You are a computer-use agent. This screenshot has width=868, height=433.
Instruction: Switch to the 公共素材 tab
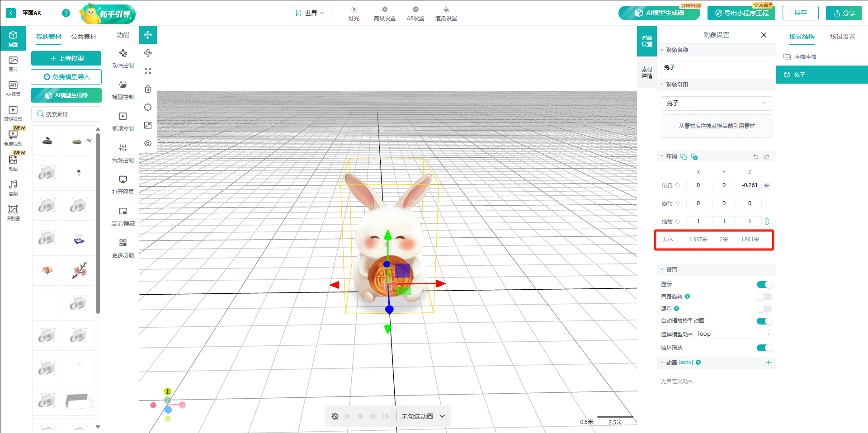click(x=84, y=37)
